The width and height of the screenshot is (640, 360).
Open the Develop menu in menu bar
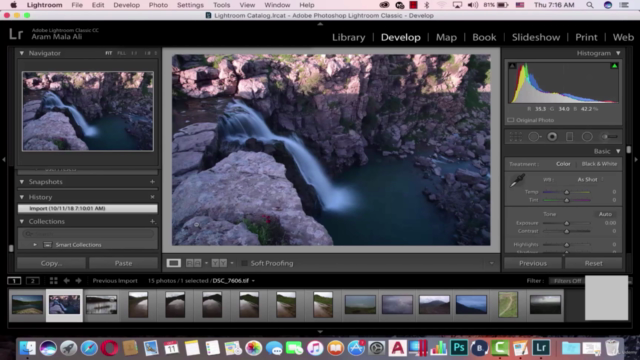point(126,5)
